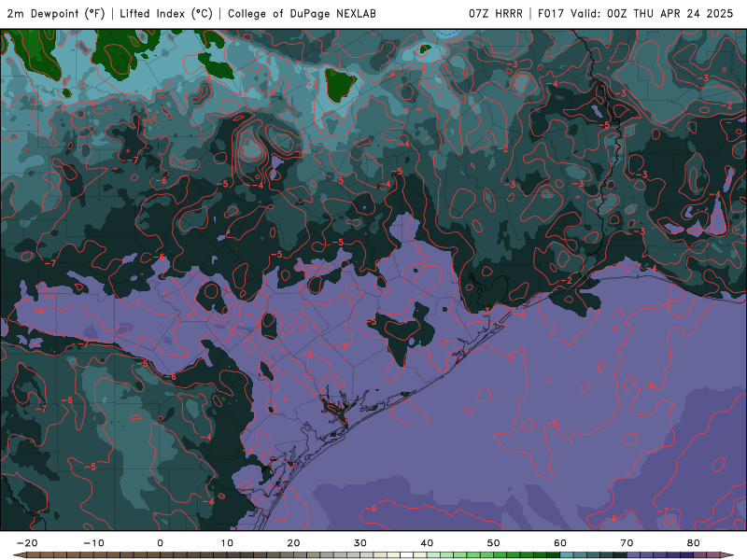
Task: Click the "F017 Valid: 00Z THU APR 24 2025" text
Action: (x=636, y=14)
